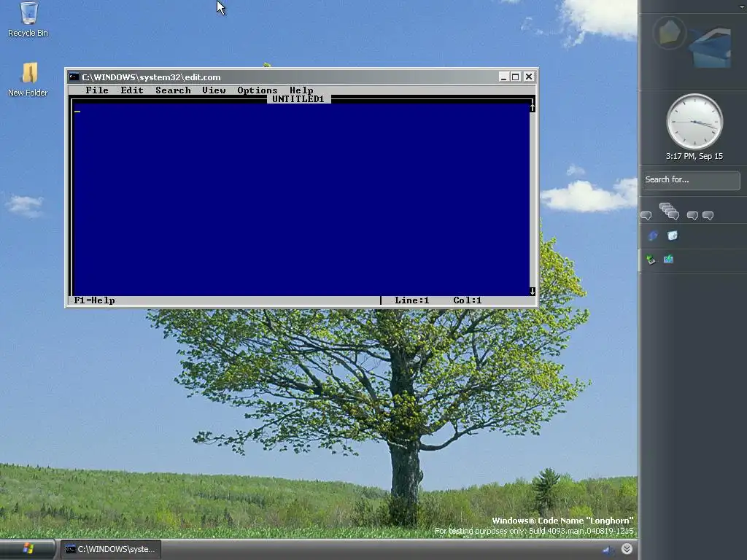Open the View menu

(x=214, y=90)
